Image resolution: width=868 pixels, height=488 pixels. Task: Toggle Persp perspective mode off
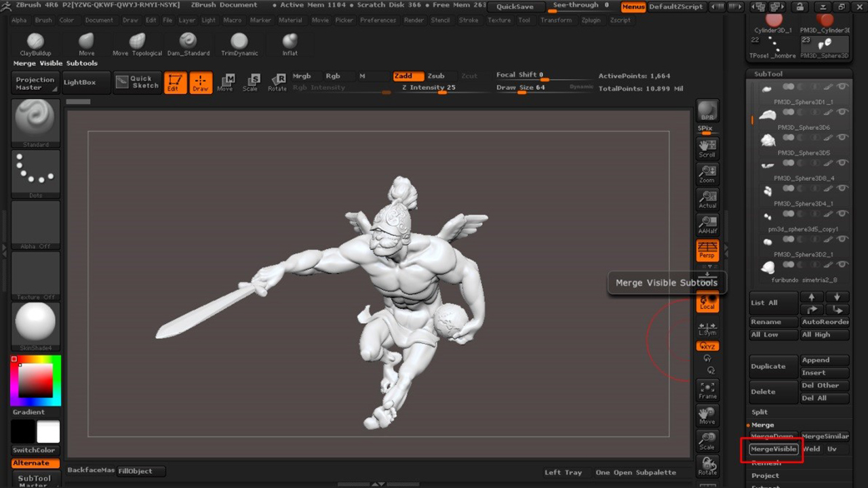coord(707,250)
